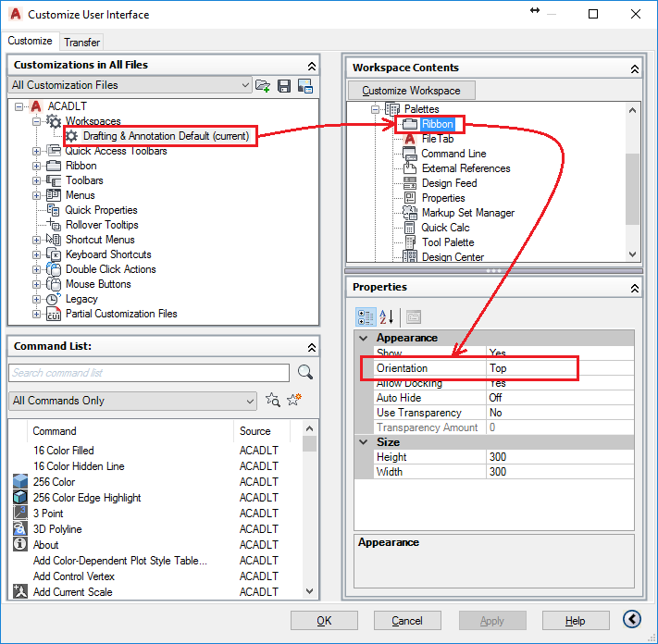Sort properties alphabetically icon
658x644 pixels.
click(387, 316)
